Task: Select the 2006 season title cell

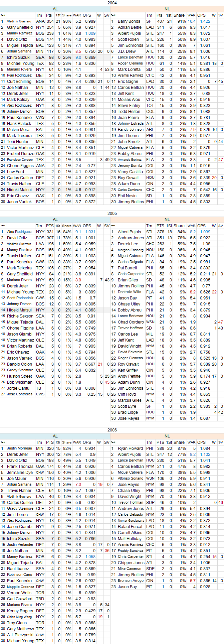Action: 112,430
